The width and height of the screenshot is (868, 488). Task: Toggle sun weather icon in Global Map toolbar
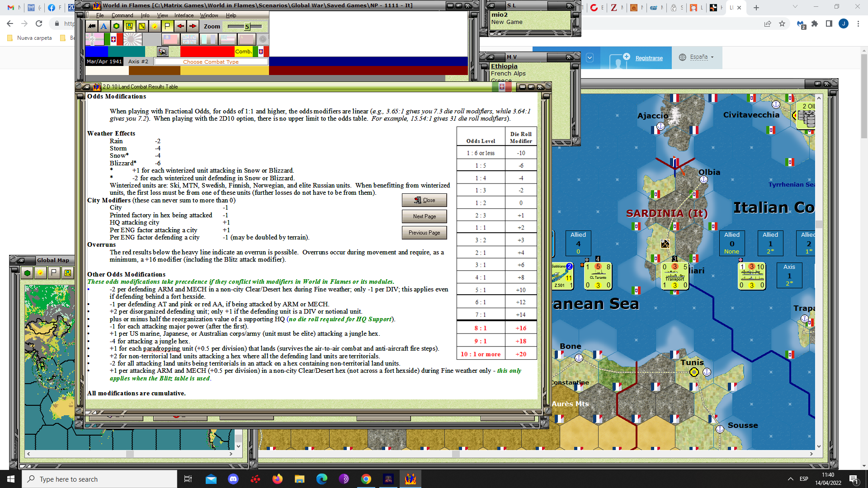(41, 273)
